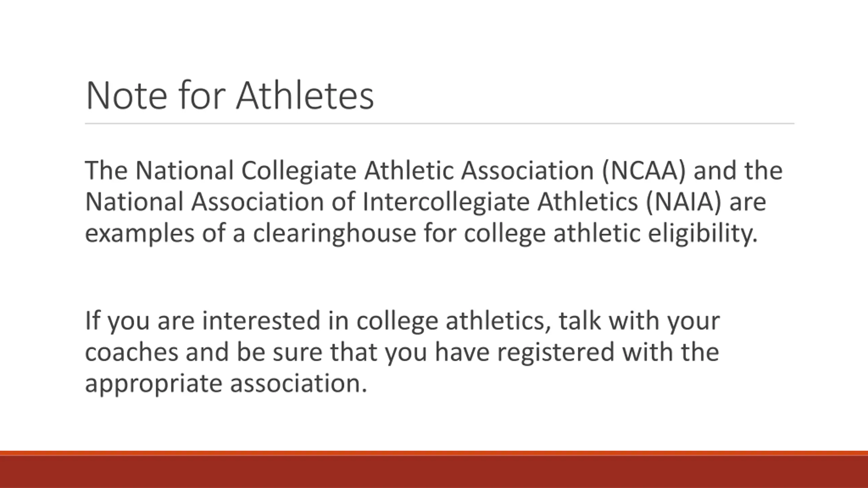Click the word "coaches" in second paragraph
868x488 pixels.
pyautogui.click(x=132, y=352)
